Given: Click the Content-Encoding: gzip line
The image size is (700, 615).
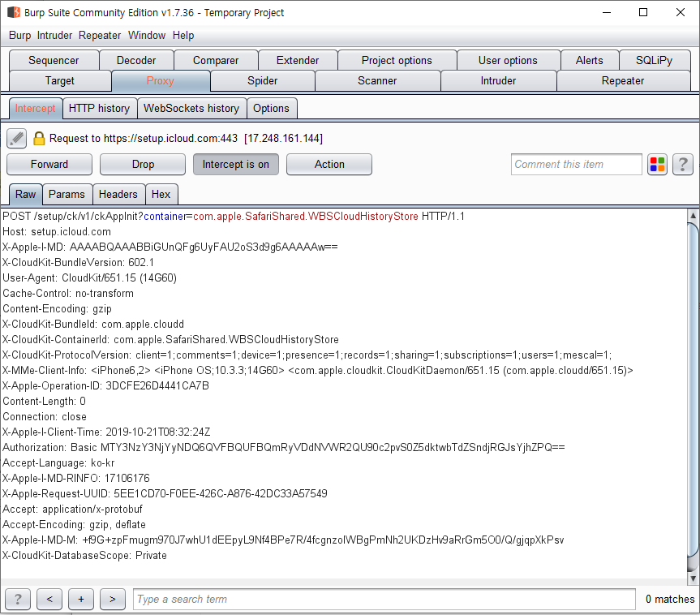Looking at the screenshot, I should click(57, 308).
